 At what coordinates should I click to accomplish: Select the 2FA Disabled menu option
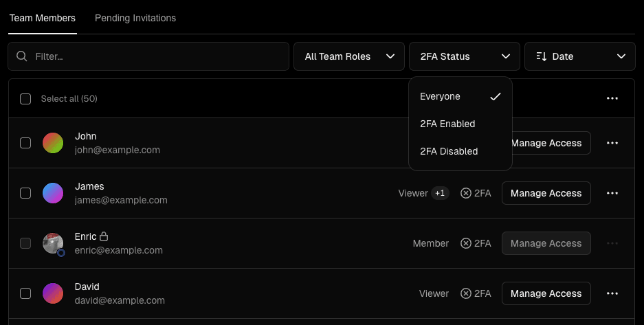pyautogui.click(x=449, y=151)
